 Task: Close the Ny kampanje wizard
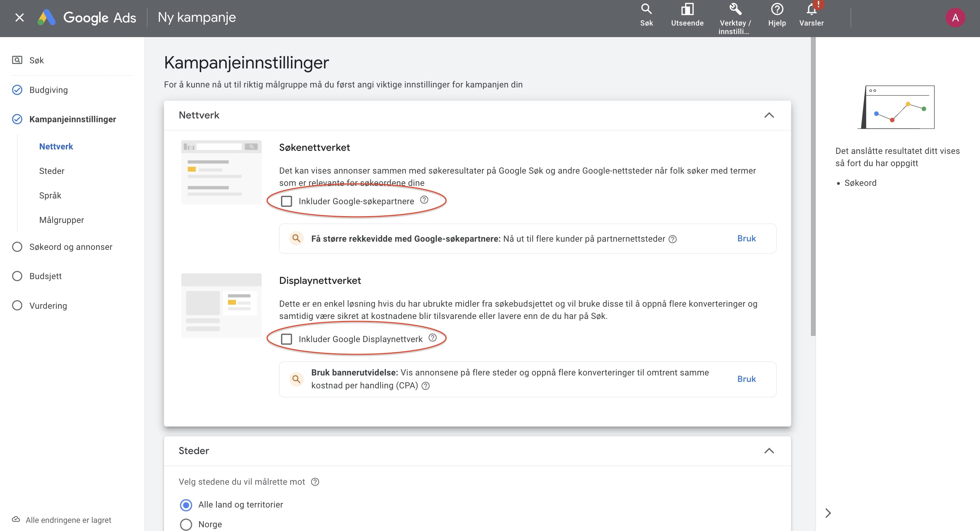tap(19, 17)
